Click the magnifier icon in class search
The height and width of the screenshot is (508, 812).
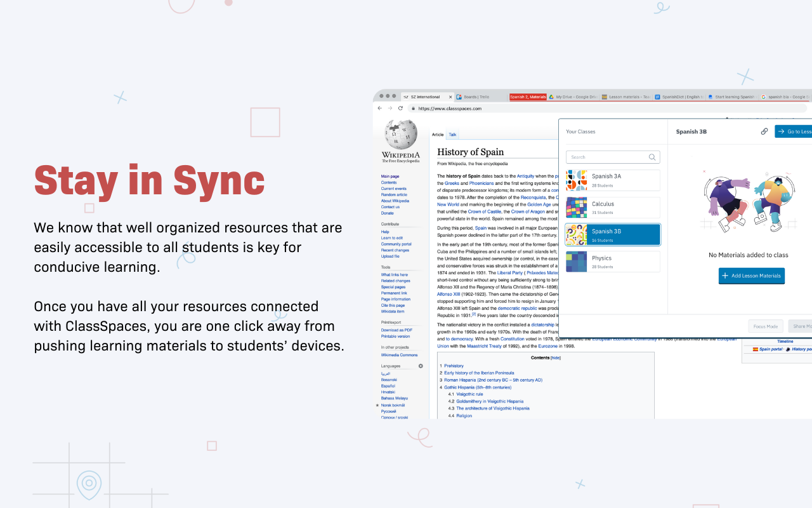pyautogui.click(x=652, y=157)
